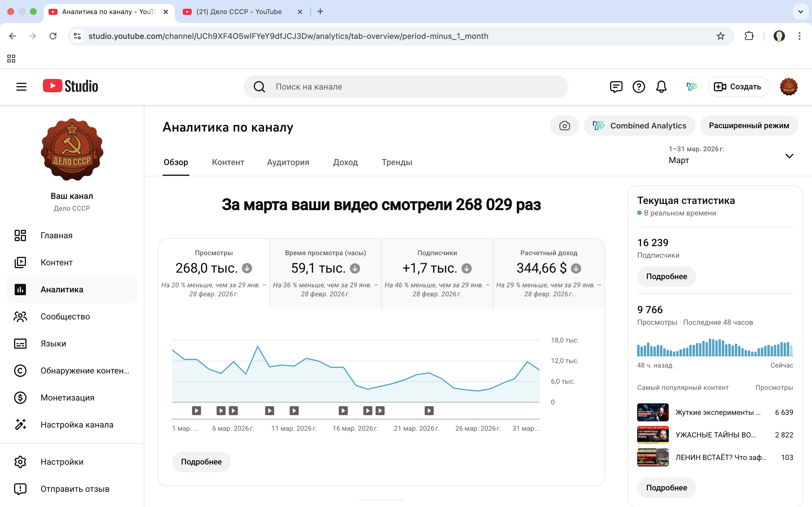
Task: Expand the Март date range dropdown
Action: (789, 156)
